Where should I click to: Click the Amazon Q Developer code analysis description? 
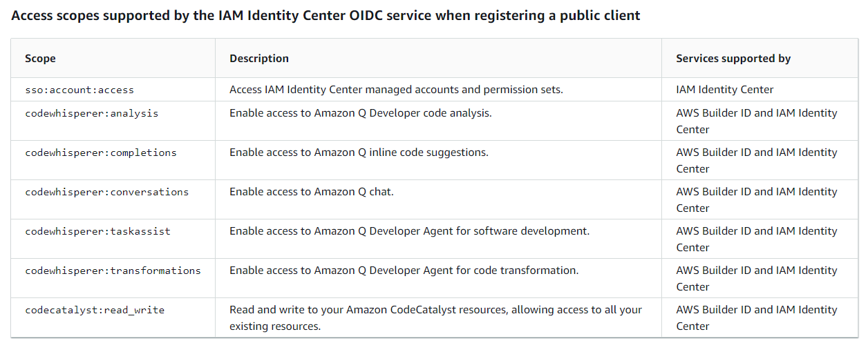coord(360,113)
